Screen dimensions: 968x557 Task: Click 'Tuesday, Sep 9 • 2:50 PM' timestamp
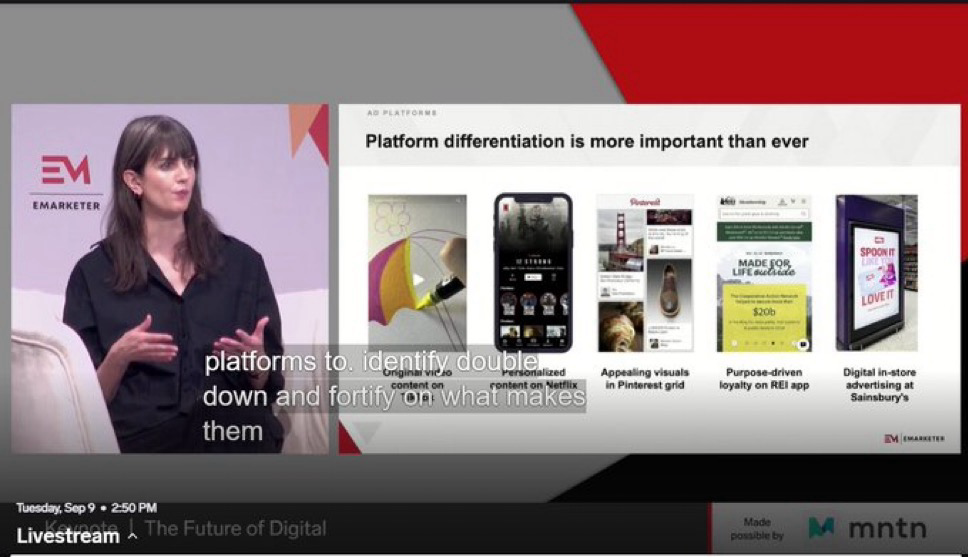coord(86,508)
